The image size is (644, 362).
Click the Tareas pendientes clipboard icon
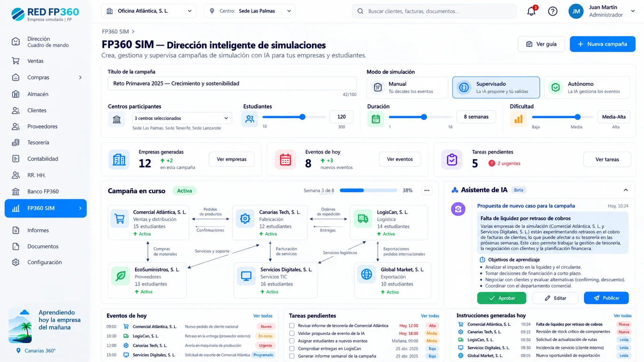[x=452, y=160]
